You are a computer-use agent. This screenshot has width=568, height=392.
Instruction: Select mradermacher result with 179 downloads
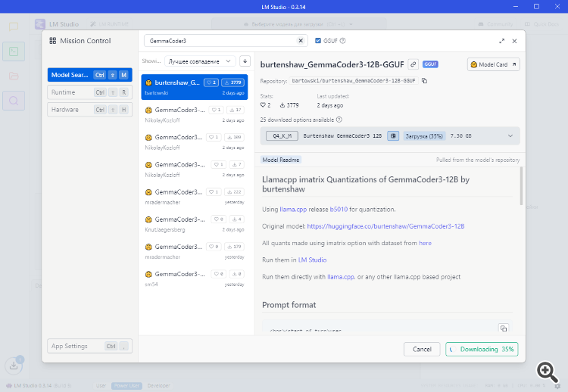(195, 251)
